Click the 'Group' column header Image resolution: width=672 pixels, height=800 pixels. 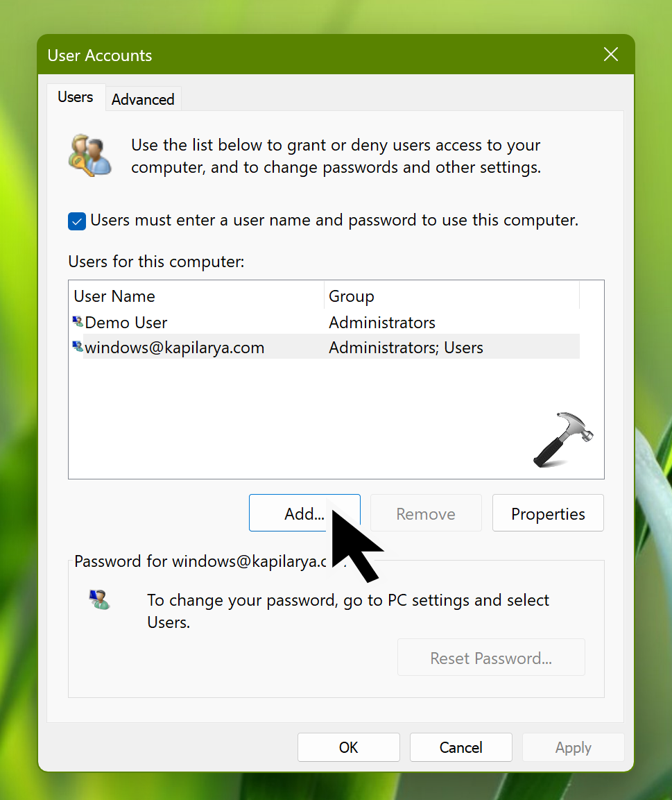click(451, 296)
